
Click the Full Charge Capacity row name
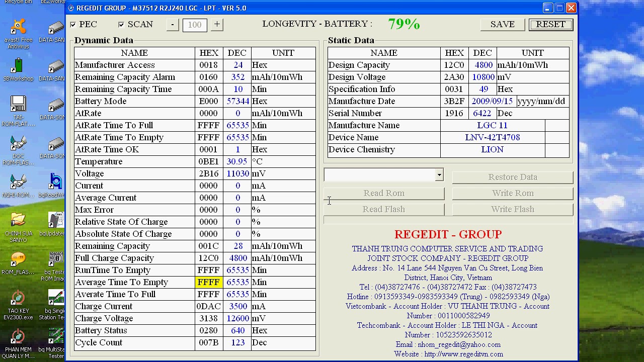click(x=114, y=258)
